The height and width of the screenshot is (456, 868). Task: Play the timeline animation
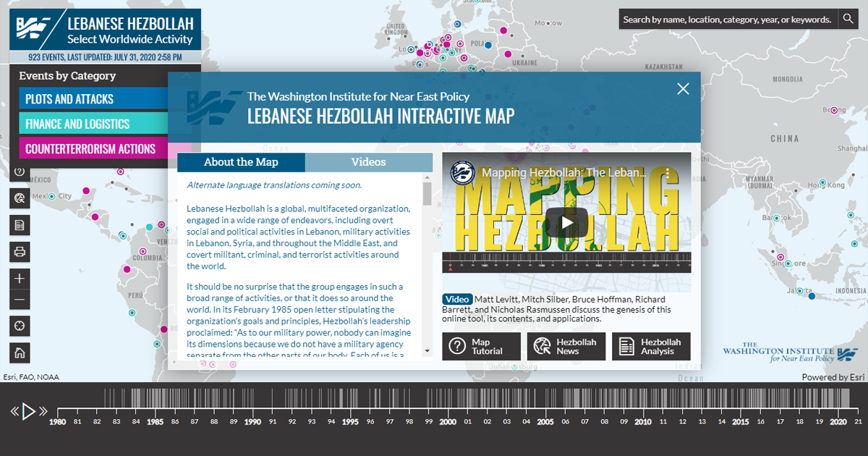pyautogui.click(x=29, y=412)
